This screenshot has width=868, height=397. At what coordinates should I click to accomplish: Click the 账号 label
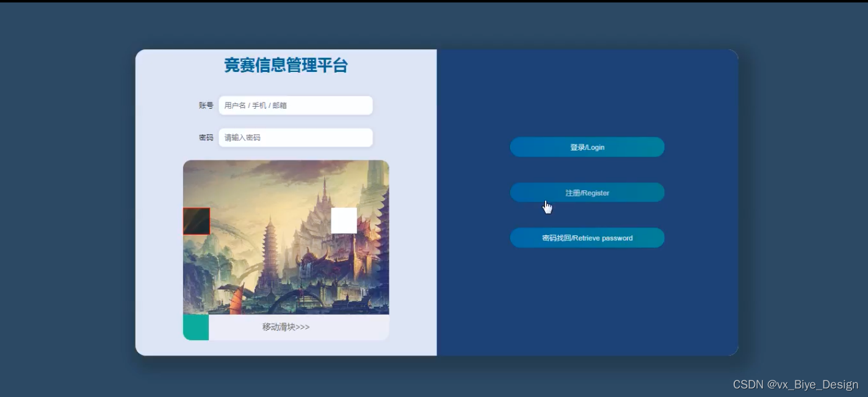coord(206,106)
